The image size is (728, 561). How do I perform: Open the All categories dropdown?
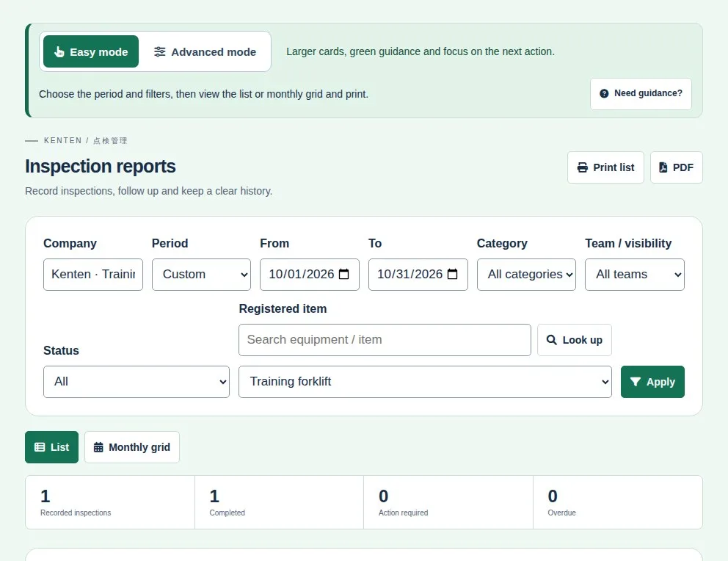[526, 275]
